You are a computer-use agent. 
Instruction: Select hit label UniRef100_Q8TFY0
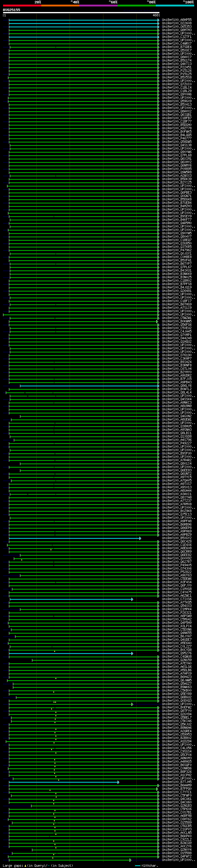pos(177,711)
